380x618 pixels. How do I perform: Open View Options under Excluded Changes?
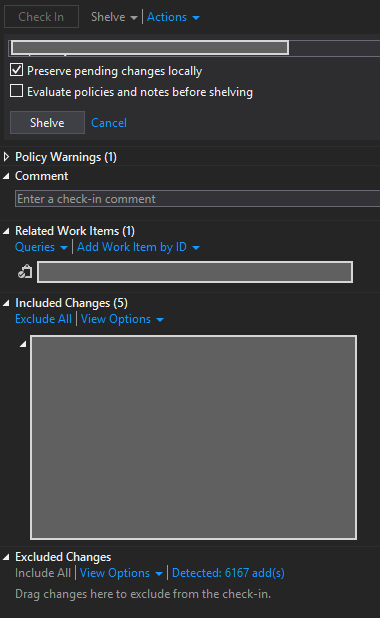pyautogui.click(x=121, y=573)
